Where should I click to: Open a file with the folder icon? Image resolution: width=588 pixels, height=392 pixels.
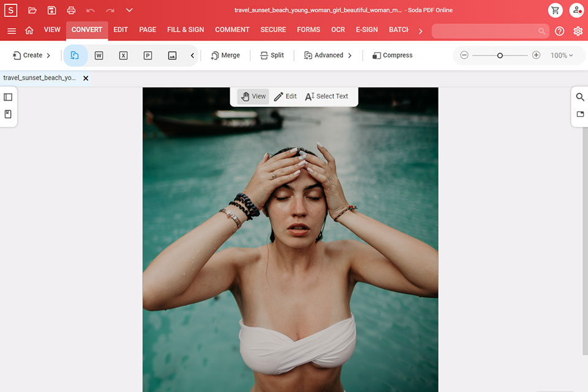coord(32,10)
